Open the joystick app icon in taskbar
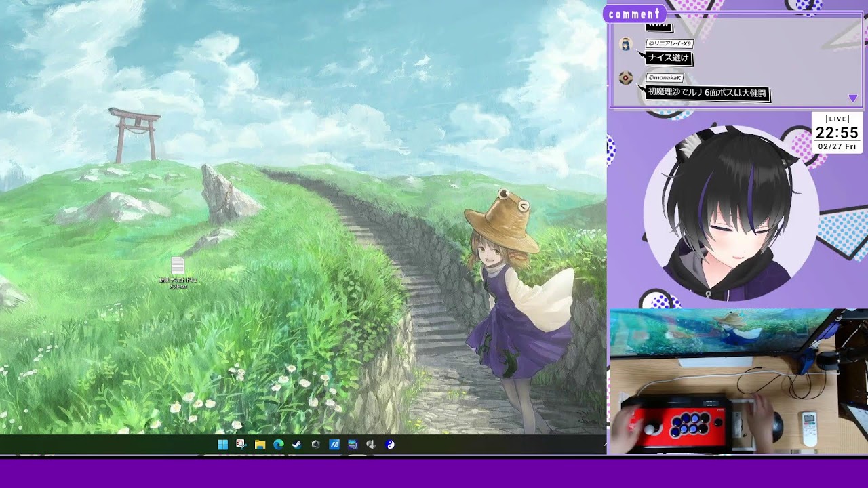Viewport: 868px width, 488px height. (x=371, y=445)
